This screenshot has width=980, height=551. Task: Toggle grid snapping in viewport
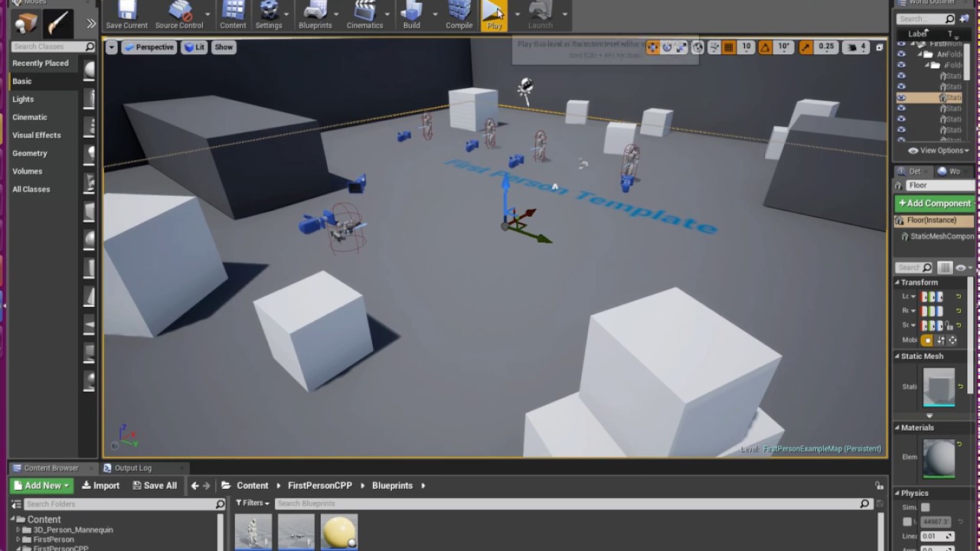[729, 47]
